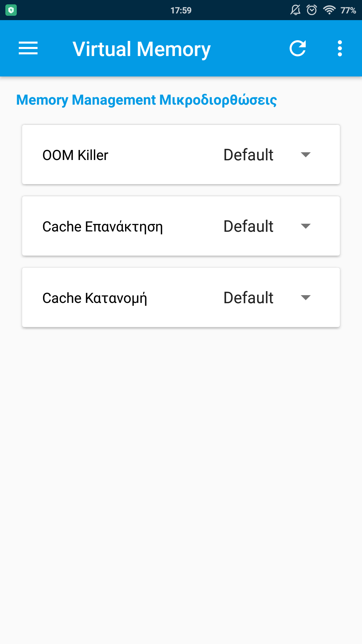Expand the Cache Επανάκτηση dropdown arrow
The width and height of the screenshot is (362, 644).
coord(306,226)
